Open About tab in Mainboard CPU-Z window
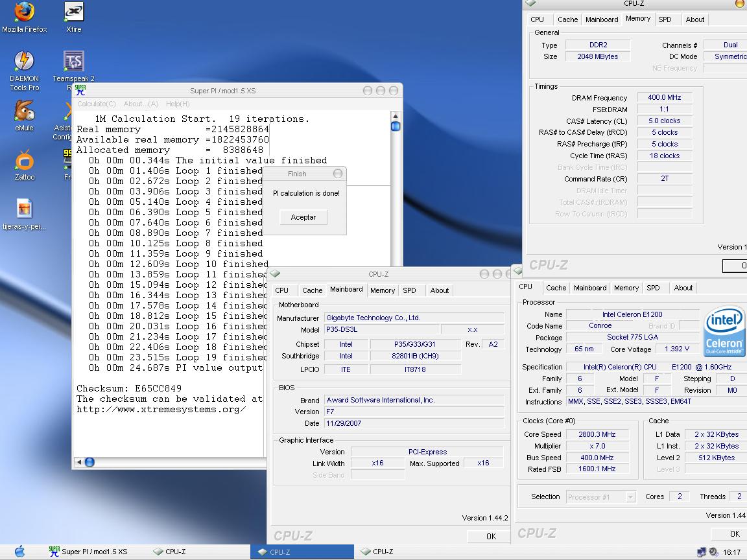The width and height of the screenshot is (747, 560). pyautogui.click(x=439, y=290)
